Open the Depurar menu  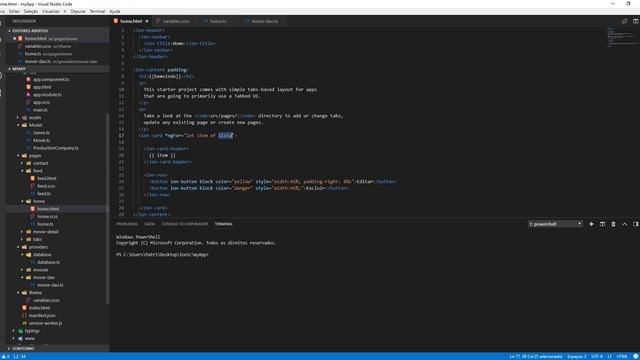point(78,11)
